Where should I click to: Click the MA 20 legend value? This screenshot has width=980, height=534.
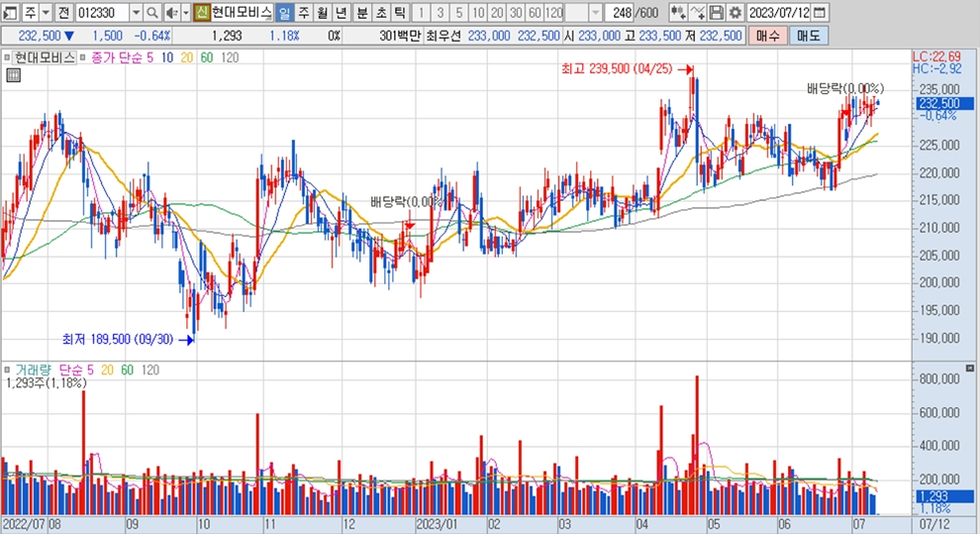tap(187, 57)
